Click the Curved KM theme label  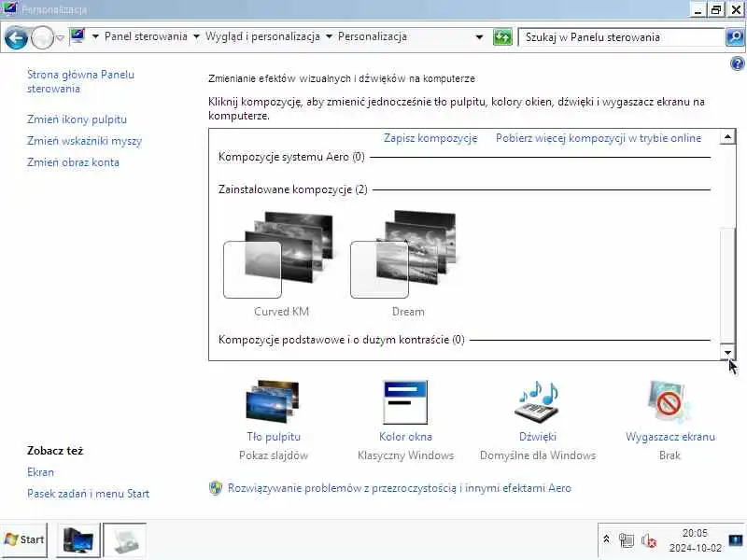click(282, 312)
